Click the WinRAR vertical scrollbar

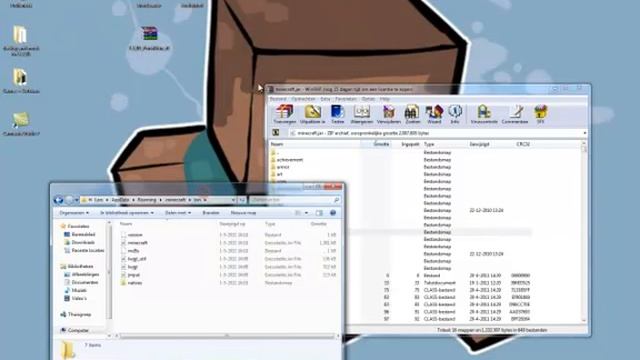584,231
